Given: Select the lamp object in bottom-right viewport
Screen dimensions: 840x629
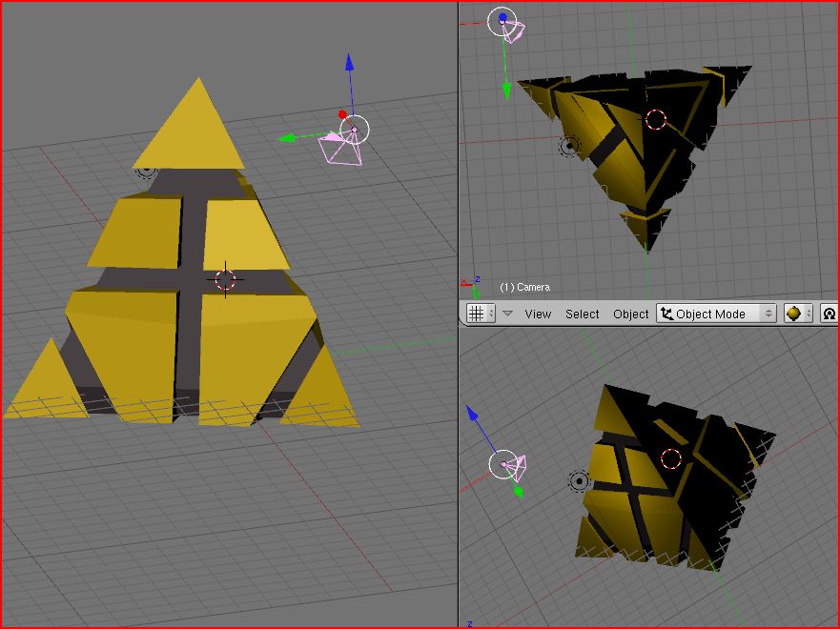Looking at the screenshot, I should tap(578, 481).
